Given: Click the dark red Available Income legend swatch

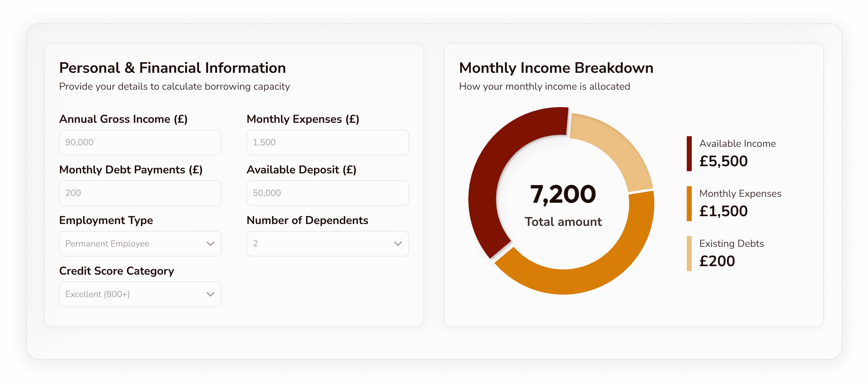Looking at the screenshot, I should [x=689, y=154].
